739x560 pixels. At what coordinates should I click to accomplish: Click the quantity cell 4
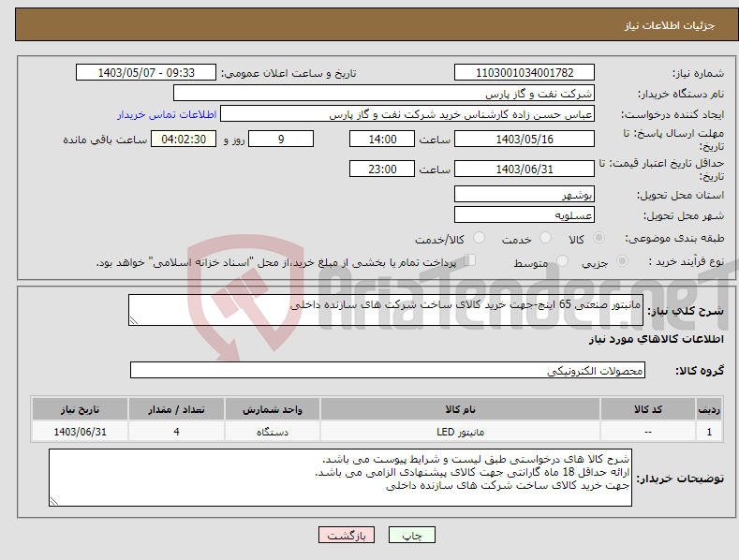click(x=176, y=432)
